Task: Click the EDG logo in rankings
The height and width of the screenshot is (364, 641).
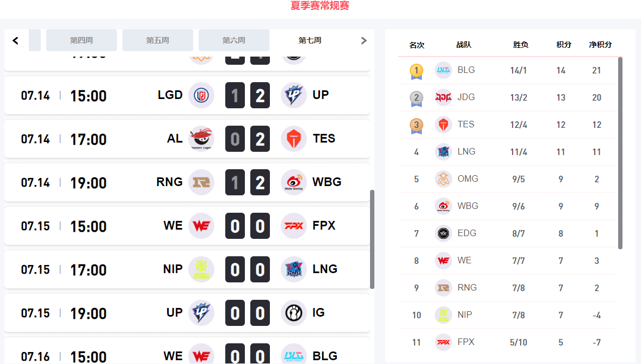Action: [x=443, y=233]
